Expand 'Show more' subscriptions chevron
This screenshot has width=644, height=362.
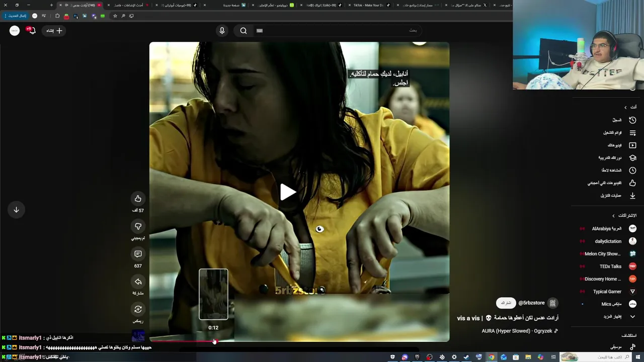[632, 317]
